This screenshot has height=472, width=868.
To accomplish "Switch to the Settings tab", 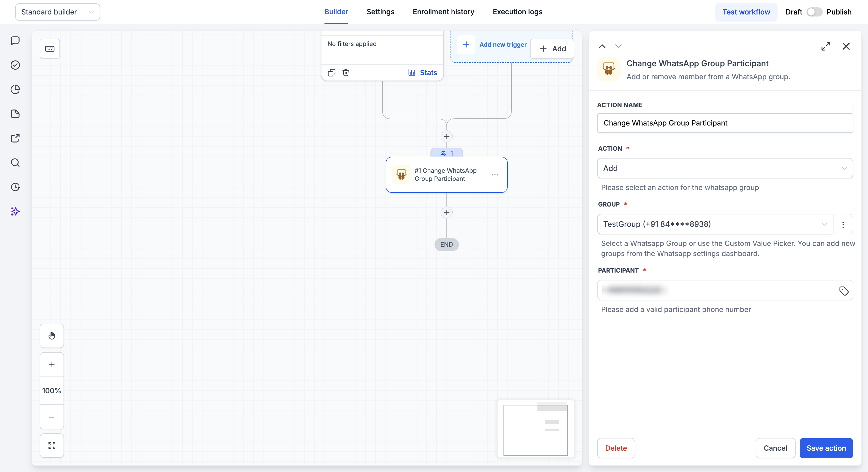I will pos(380,12).
